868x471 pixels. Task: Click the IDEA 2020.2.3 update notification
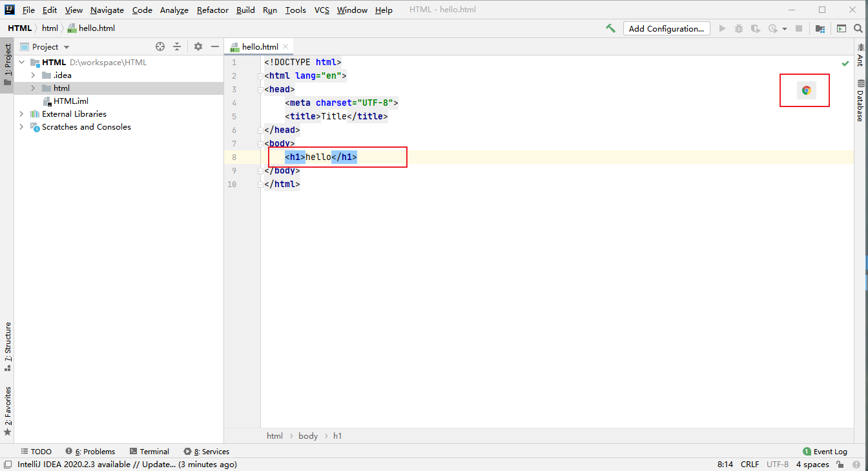pos(127,465)
